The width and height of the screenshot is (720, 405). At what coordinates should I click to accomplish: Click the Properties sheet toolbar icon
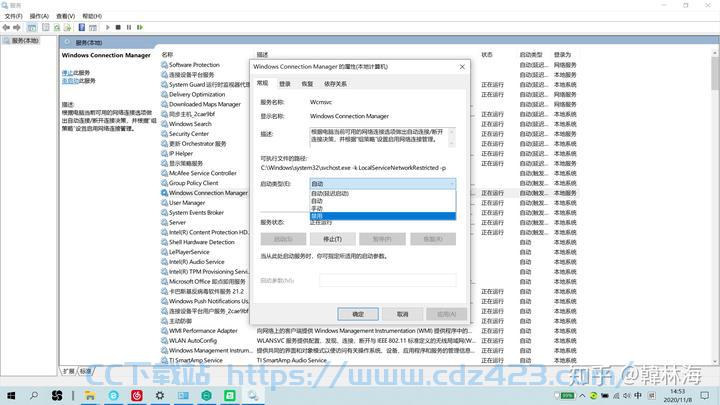(46, 28)
